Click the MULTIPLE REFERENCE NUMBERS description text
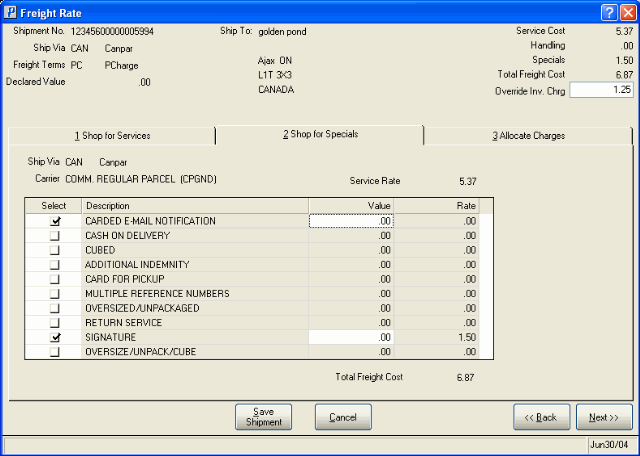640x456 pixels. tap(157, 294)
